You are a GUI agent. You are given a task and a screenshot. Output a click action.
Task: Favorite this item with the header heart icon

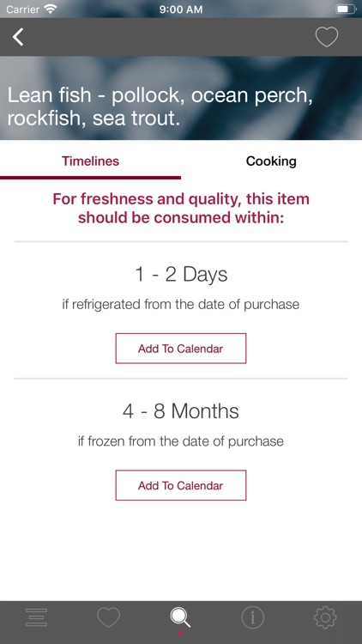(x=327, y=37)
